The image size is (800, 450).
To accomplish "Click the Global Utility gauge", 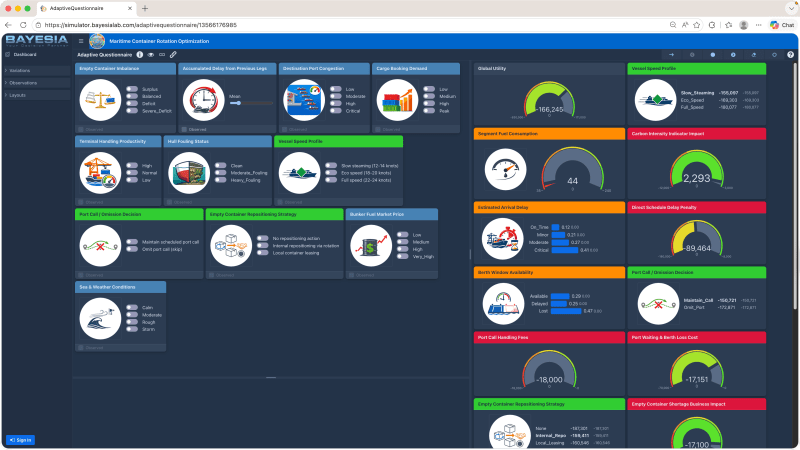I will click(549, 100).
